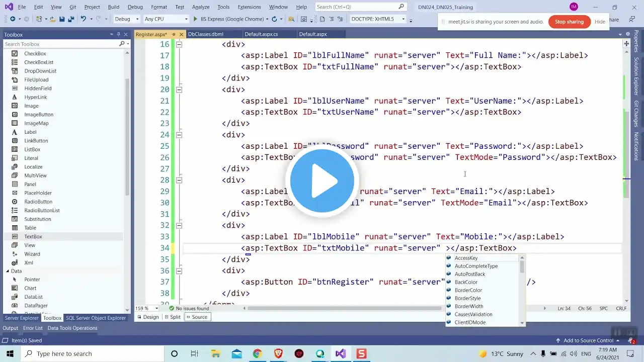644x362 pixels.
Task: Open the Debug configuration dropdown
Action: [127, 19]
